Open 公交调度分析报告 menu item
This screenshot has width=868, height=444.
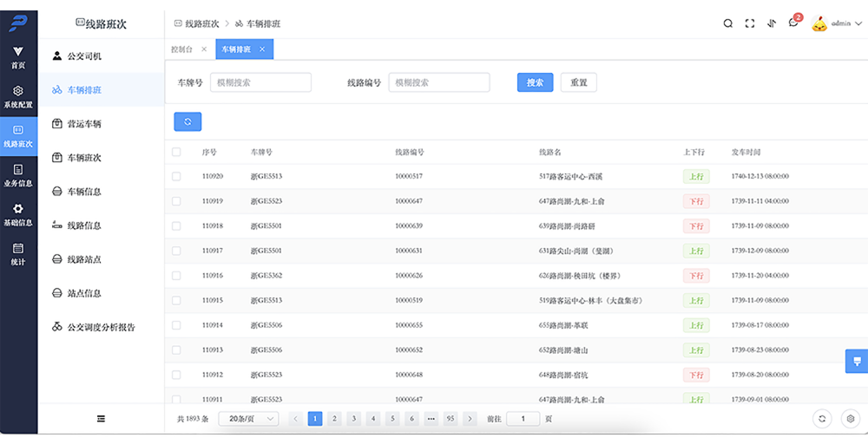pyautogui.click(x=102, y=327)
